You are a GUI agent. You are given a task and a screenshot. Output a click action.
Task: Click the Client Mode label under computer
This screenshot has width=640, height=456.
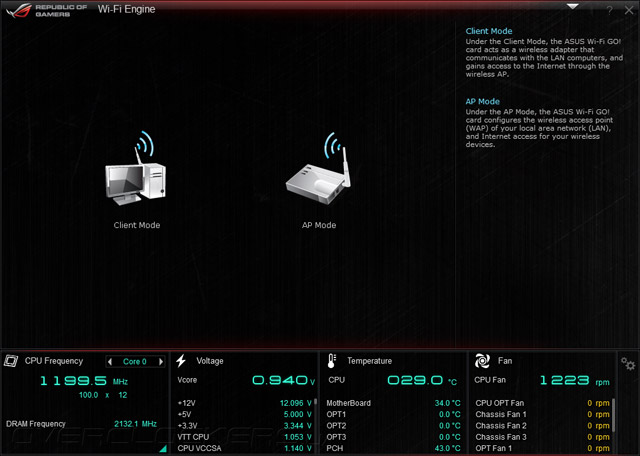click(x=137, y=225)
